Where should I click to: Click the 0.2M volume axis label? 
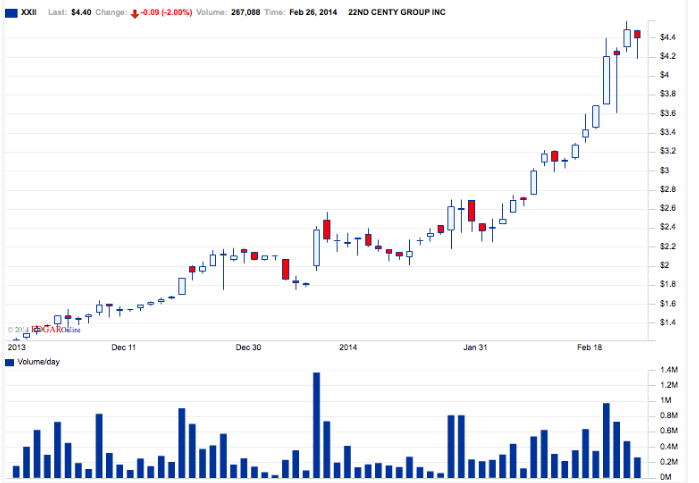(669, 462)
